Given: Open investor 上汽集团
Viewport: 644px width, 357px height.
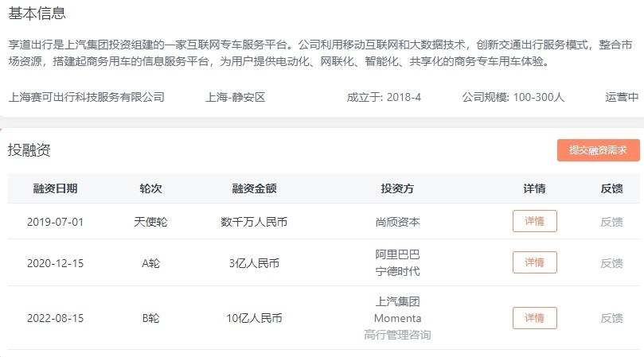Looking at the screenshot, I should tap(397, 301).
